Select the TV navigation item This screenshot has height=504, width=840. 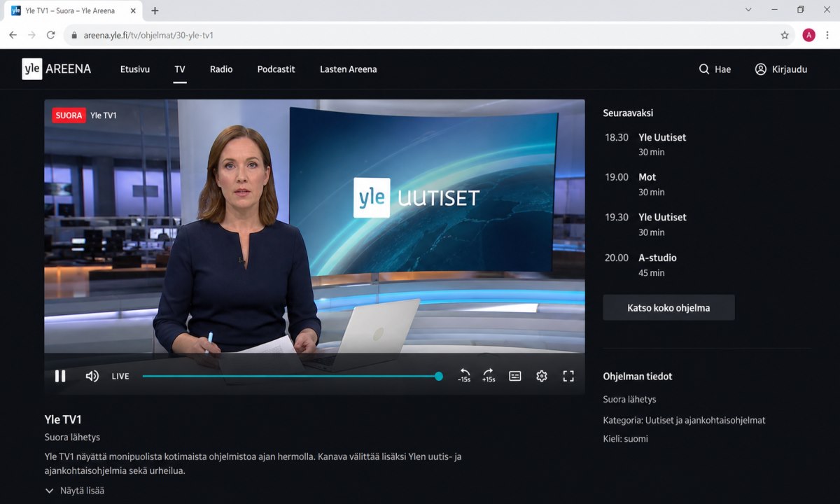coord(180,69)
